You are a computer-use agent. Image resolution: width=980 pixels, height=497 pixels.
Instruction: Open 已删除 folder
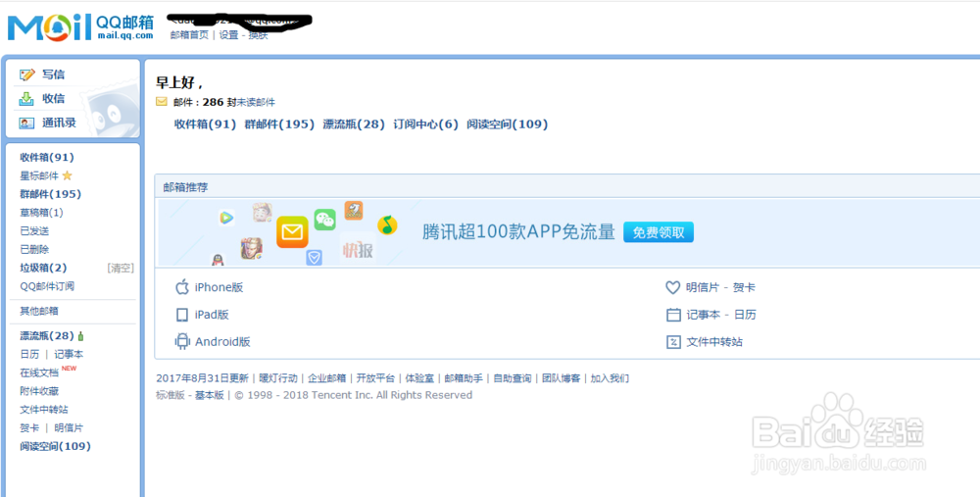point(34,249)
